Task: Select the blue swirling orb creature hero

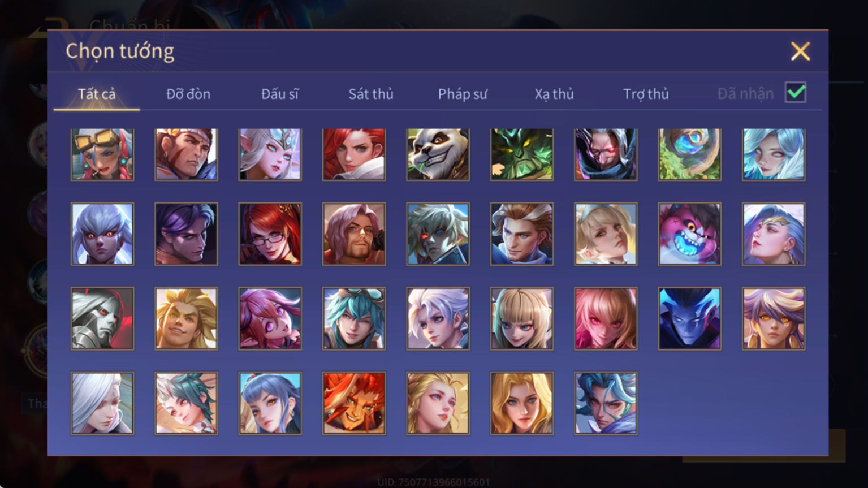Action: coord(689,154)
